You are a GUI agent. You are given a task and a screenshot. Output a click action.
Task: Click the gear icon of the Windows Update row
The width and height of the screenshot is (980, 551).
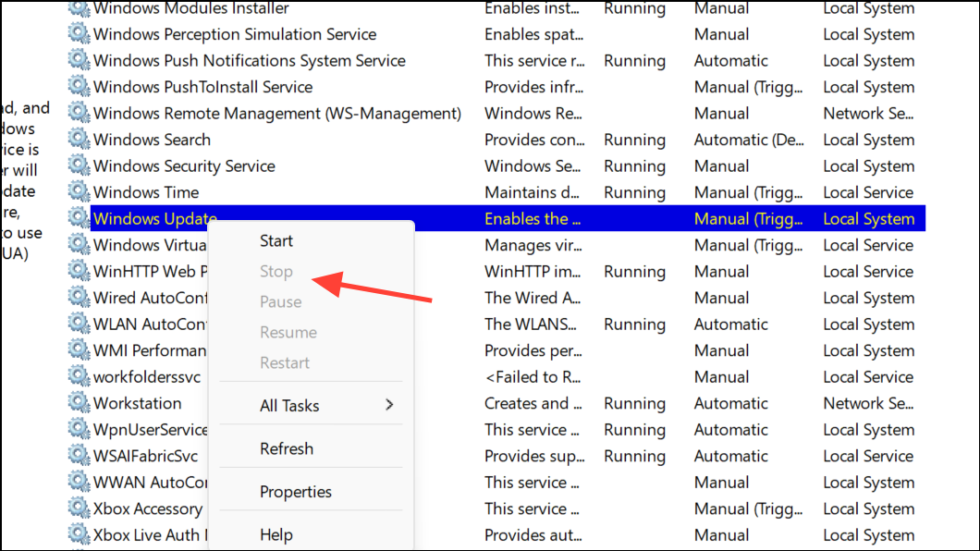(x=79, y=218)
